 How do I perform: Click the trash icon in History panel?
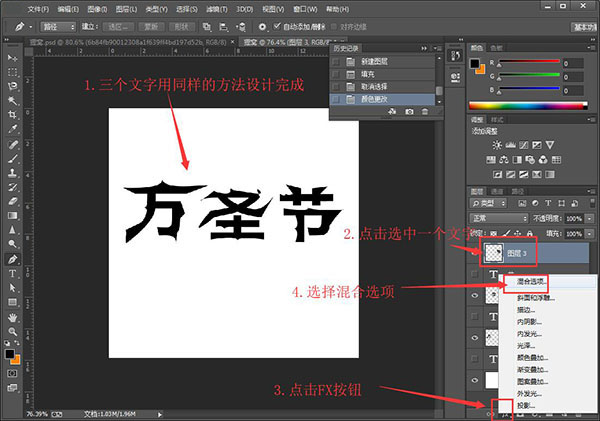[x=425, y=111]
